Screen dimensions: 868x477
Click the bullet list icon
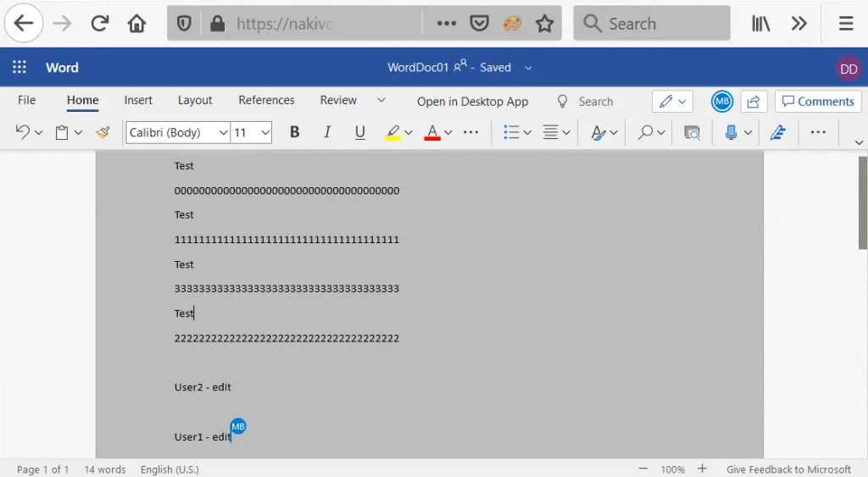[x=511, y=132]
